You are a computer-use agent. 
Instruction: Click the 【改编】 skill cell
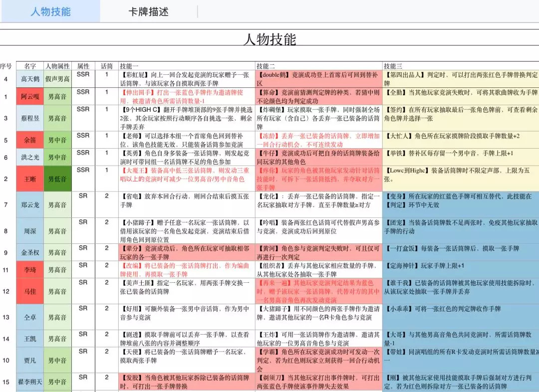pos(187,270)
